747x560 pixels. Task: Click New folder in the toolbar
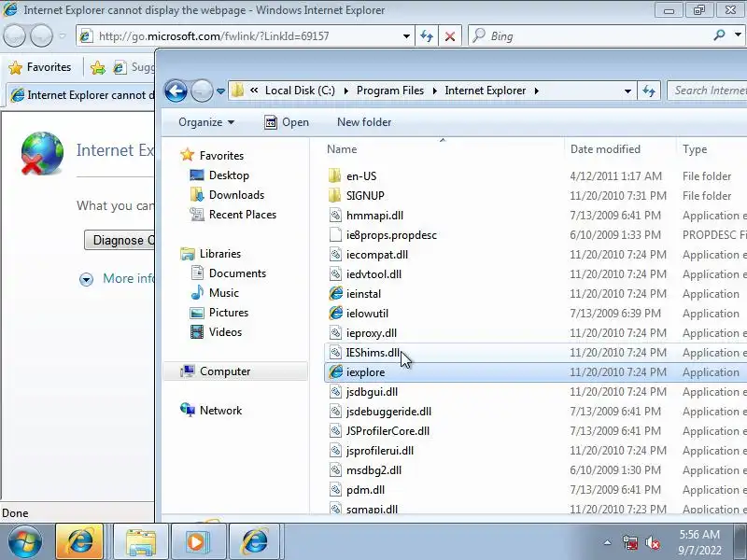pos(364,122)
